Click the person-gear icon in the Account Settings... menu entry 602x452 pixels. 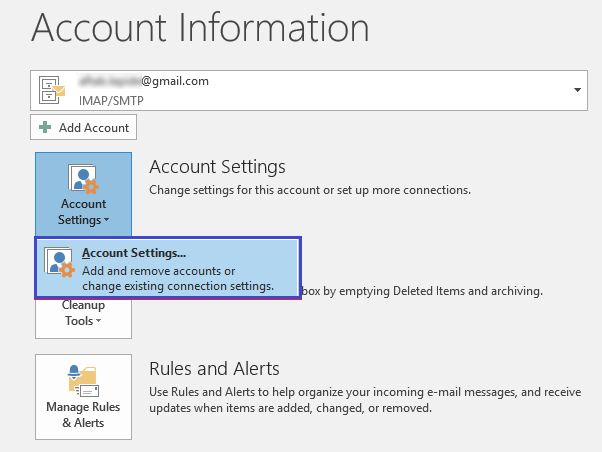point(59,262)
